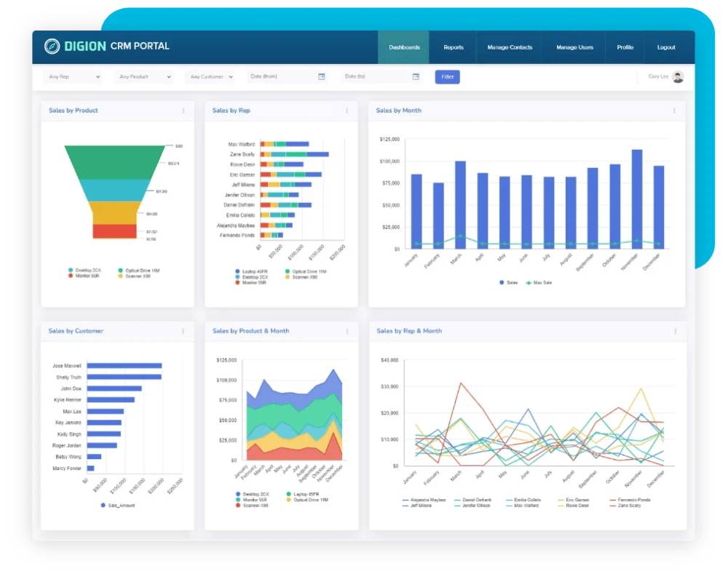This screenshot has width=728, height=582.
Task: Open the calendar picker for Date (from)
Action: pos(321,76)
